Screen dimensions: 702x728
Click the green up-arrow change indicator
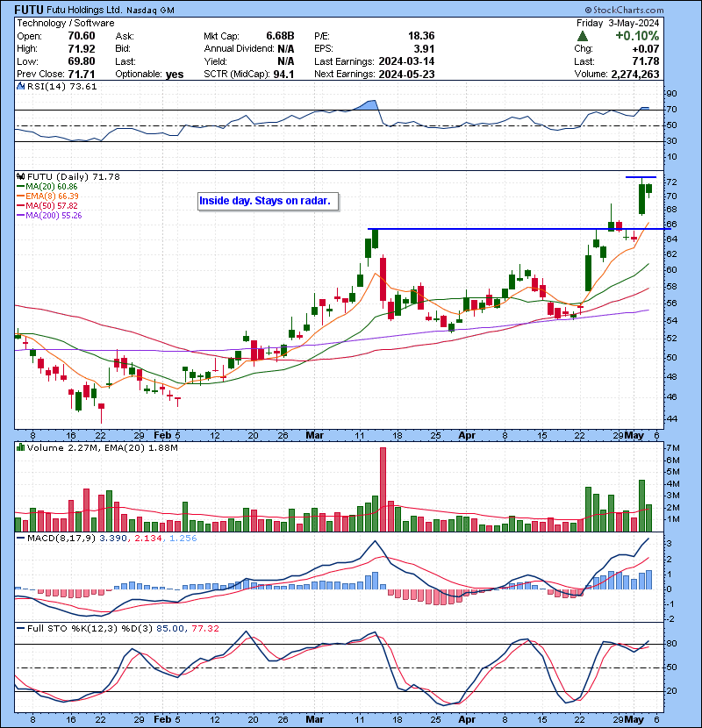click(x=583, y=36)
